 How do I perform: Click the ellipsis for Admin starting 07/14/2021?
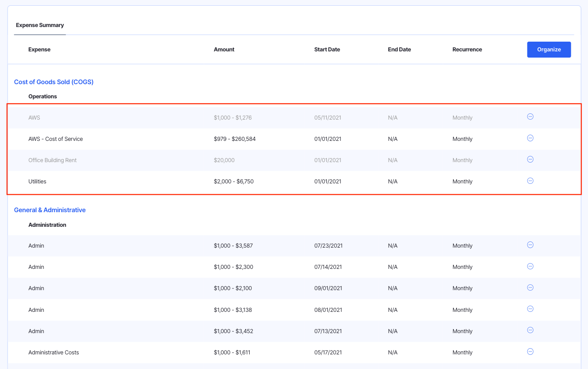point(530,266)
